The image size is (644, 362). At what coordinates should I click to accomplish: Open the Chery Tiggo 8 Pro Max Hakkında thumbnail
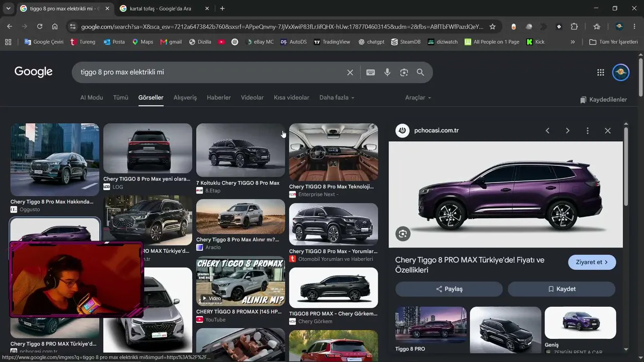tap(55, 159)
